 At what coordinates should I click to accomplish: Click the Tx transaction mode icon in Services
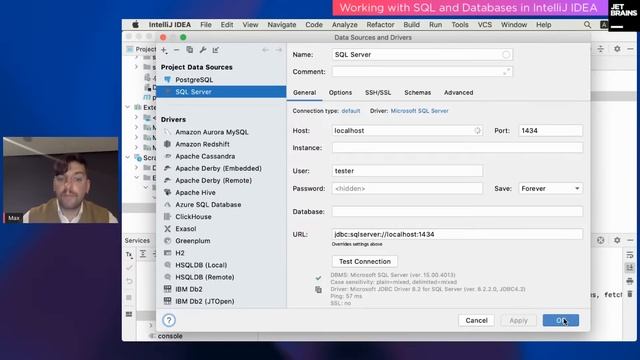coord(129,254)
